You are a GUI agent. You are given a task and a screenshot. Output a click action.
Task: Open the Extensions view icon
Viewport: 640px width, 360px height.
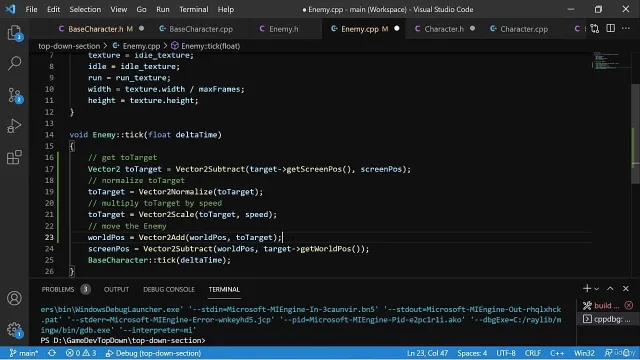(14, 157)
